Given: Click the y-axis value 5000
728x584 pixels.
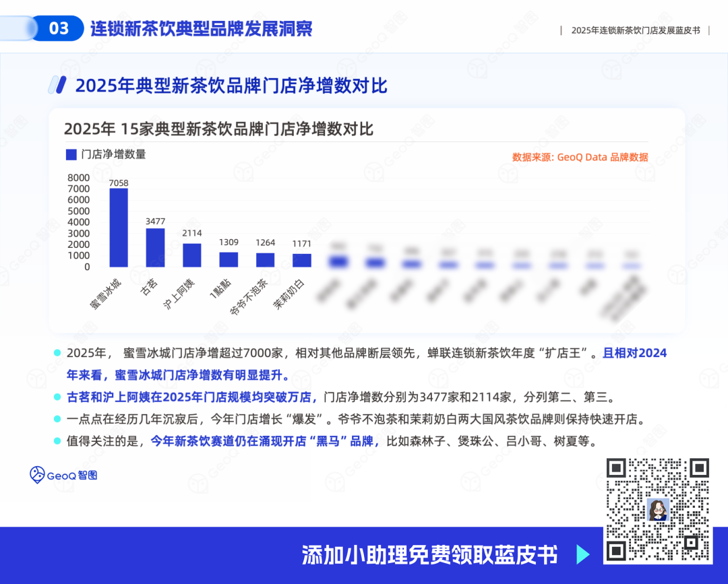Looking at the screenshot, I should (x=78, y=211).
